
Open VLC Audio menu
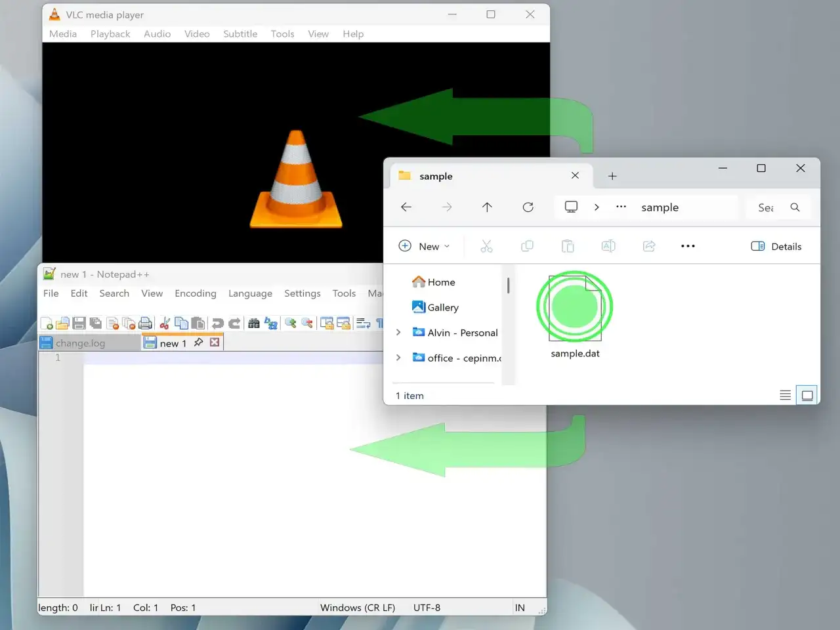click(x=157, y=33)
